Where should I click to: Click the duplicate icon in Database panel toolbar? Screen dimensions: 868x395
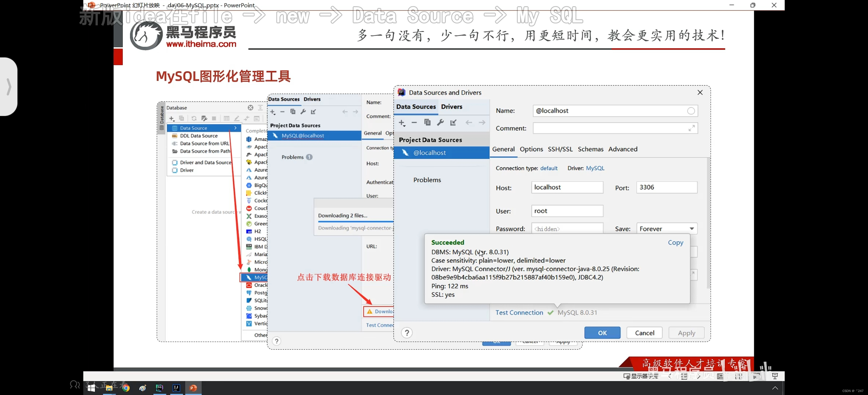[181, 119]
